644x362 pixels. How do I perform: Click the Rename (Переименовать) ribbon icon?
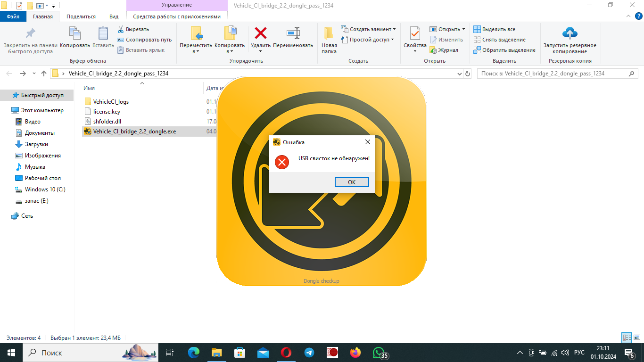coord(293,34)
